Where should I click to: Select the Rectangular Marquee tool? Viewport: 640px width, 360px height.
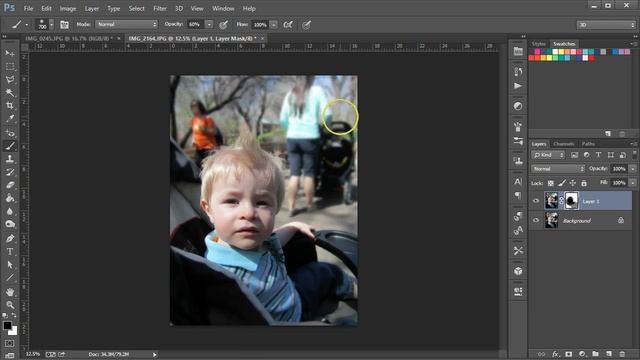(10, 67)
